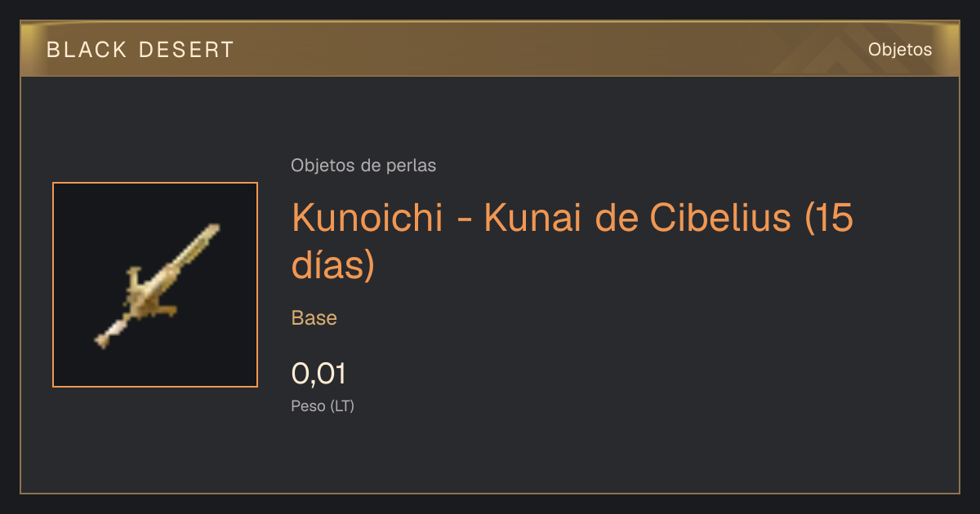The image size is (980, 514).
Task: Go to Objetos in the header
Action: (x=900, y=50)
